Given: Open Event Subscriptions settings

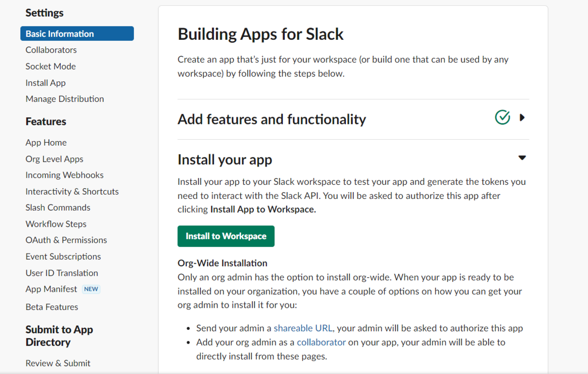Looking at the screenshot, I should (x=63, y=256).
